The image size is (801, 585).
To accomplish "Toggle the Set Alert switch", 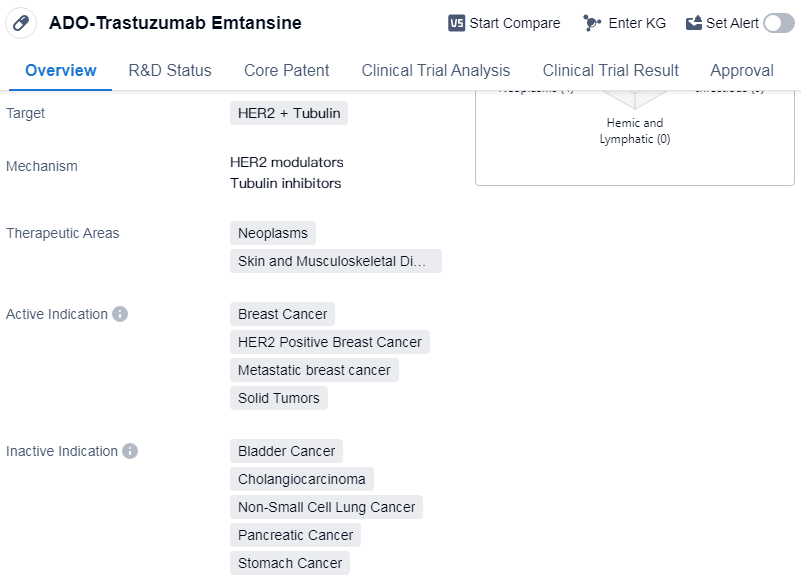I will pos(778,23).
